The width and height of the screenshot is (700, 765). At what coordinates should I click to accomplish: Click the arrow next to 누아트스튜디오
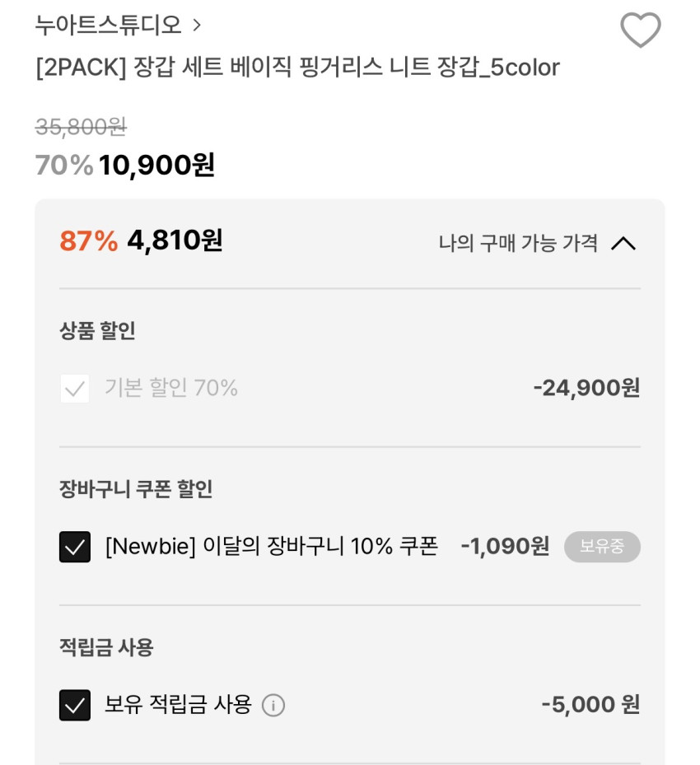[x=197, y=26]
